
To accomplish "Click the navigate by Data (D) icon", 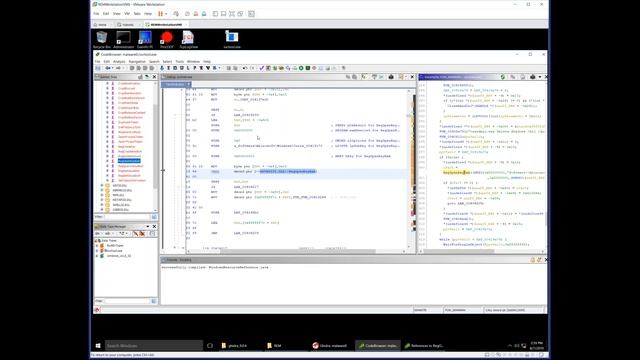I will tap(175, 68).
